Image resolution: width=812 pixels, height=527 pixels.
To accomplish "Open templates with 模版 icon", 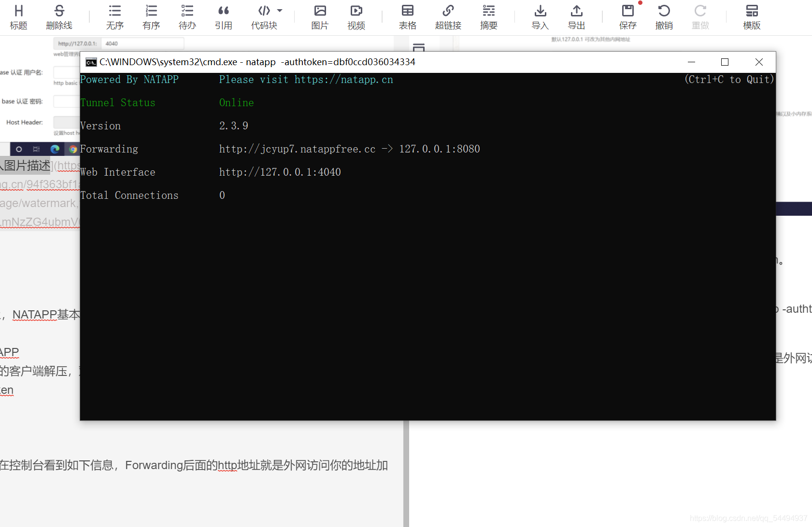I will [x=752, y=17].
